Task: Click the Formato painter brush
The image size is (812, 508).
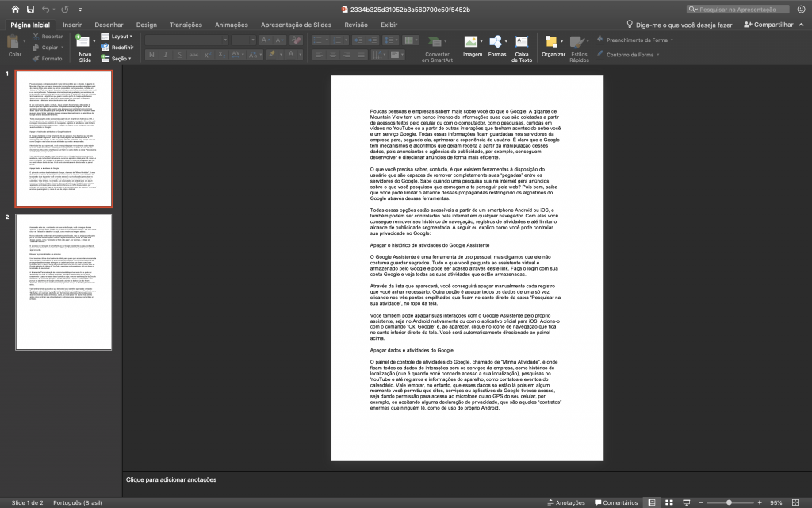Action: point(47,59)
